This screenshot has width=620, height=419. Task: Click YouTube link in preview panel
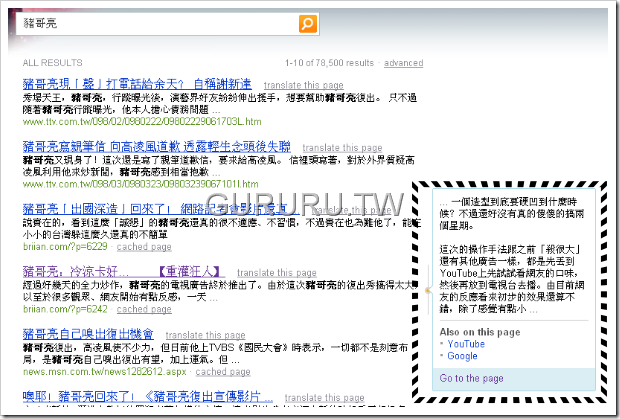(466, 344)
